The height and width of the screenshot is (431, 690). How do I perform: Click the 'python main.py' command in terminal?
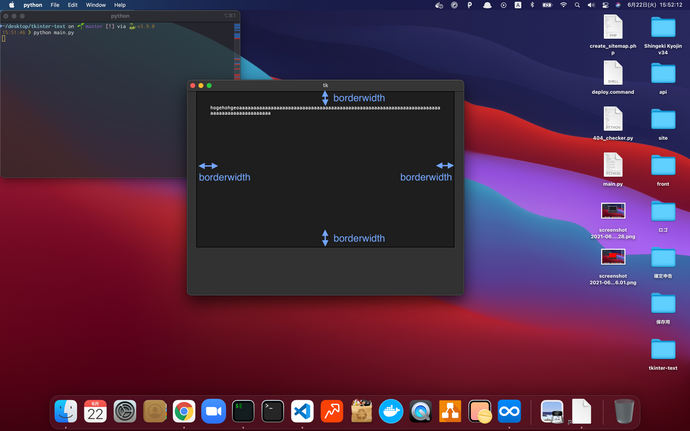54,33
